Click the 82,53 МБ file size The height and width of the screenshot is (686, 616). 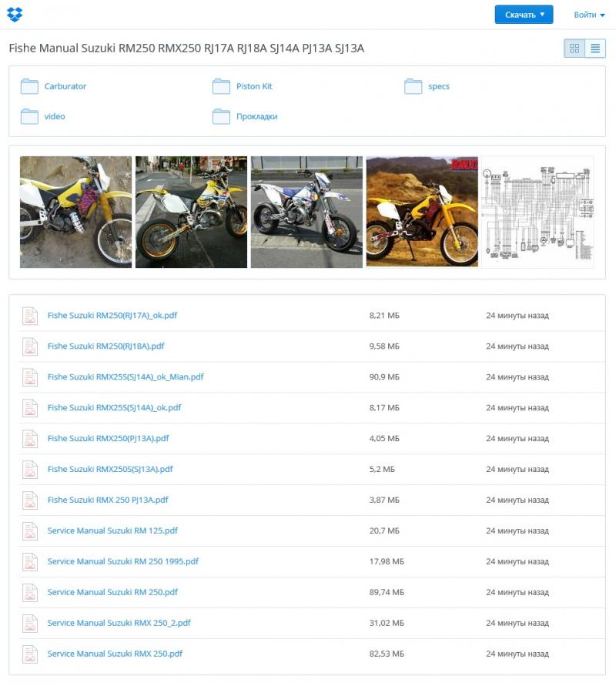coord(387,654)
